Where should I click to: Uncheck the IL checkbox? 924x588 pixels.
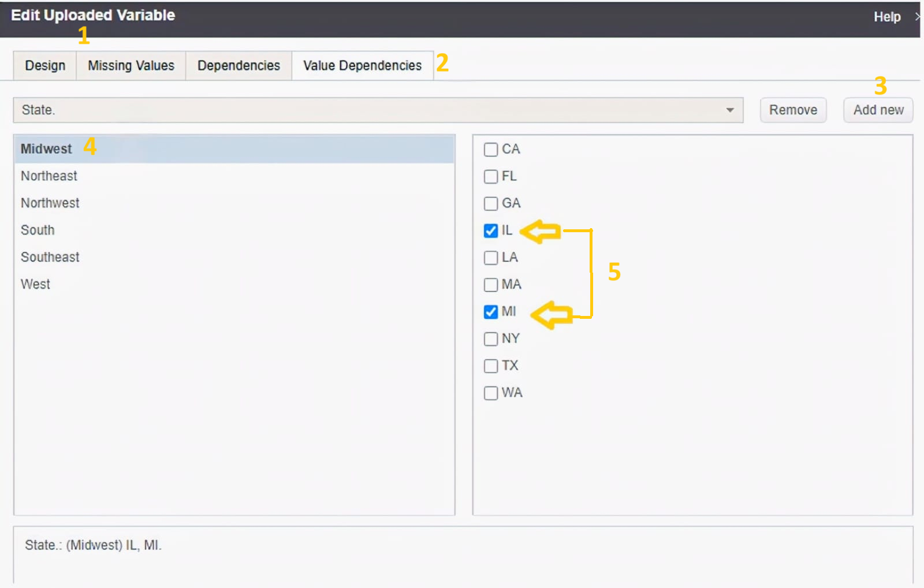[x=491, y=230]
